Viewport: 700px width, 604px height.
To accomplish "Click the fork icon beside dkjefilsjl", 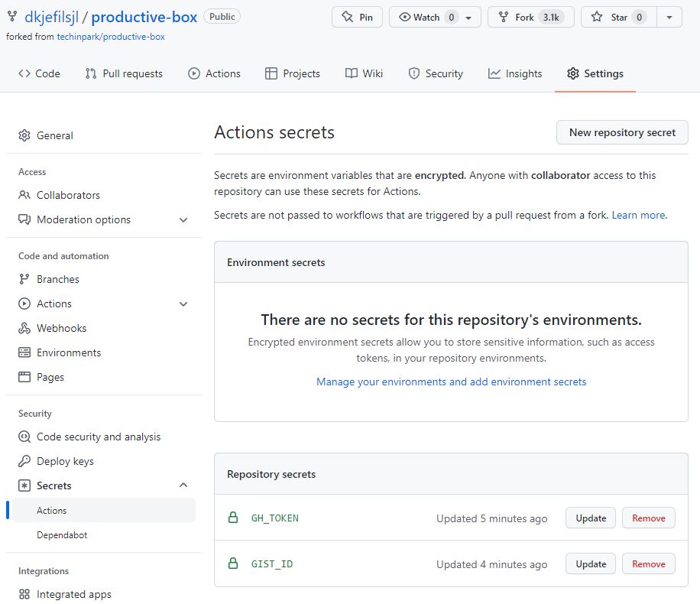I will click(12, 17).
